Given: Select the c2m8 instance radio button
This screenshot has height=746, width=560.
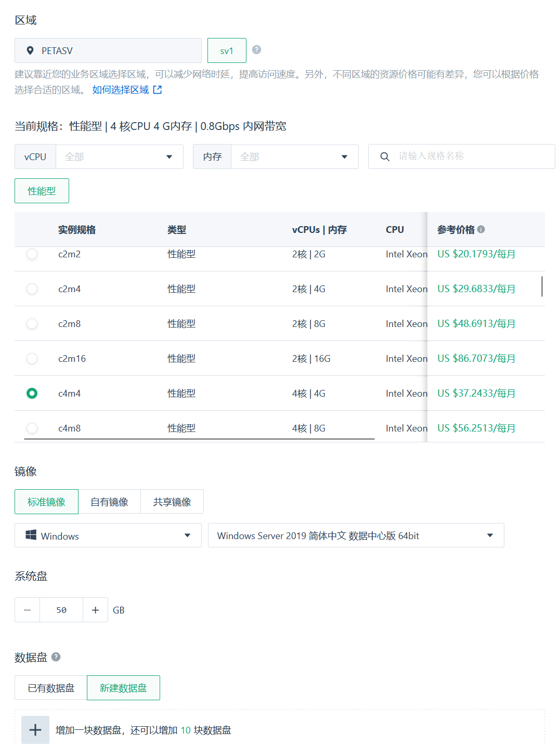Looking at the screenshot, I should tap(32, 323).
